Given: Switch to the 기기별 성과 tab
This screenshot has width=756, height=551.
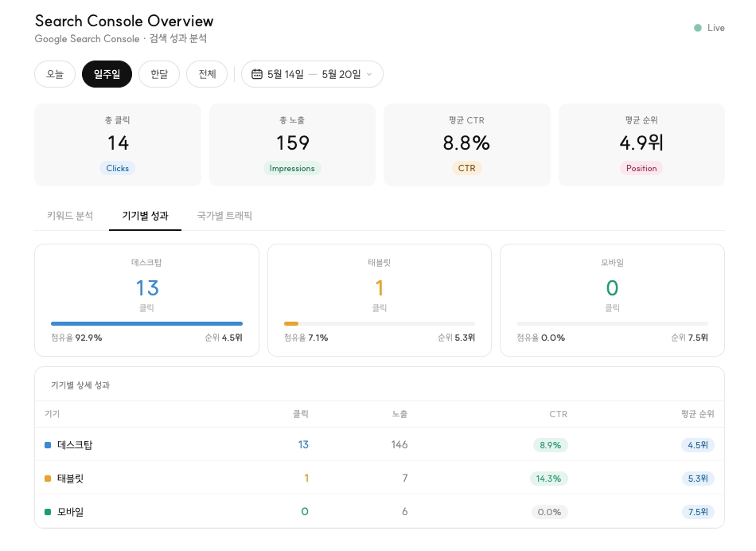Looking at the screenshot, I should coord(145,216).
